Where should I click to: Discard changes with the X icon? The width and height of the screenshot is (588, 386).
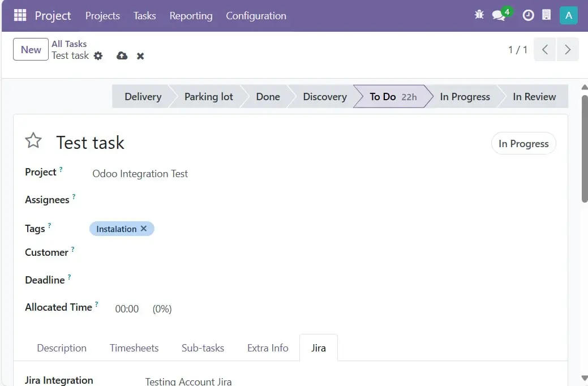pyautogui.click(x=140, y=55)
